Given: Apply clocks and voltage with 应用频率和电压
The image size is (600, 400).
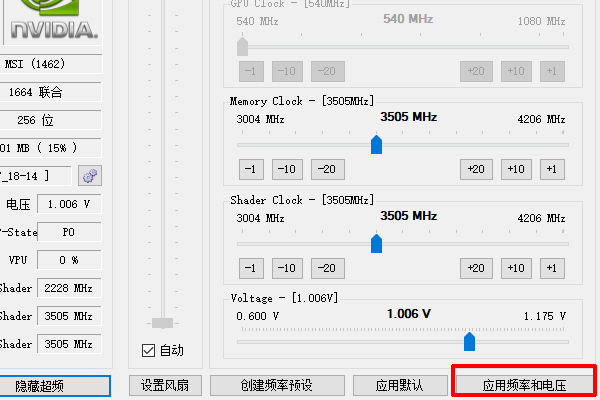Looking at the screenshot, I should click(524, 386).
